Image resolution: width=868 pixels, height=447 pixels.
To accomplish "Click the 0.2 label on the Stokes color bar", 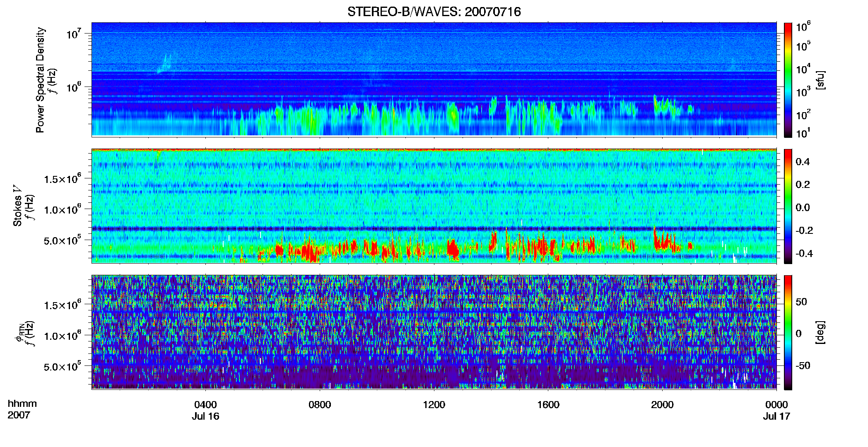I will tap(803, 185).
